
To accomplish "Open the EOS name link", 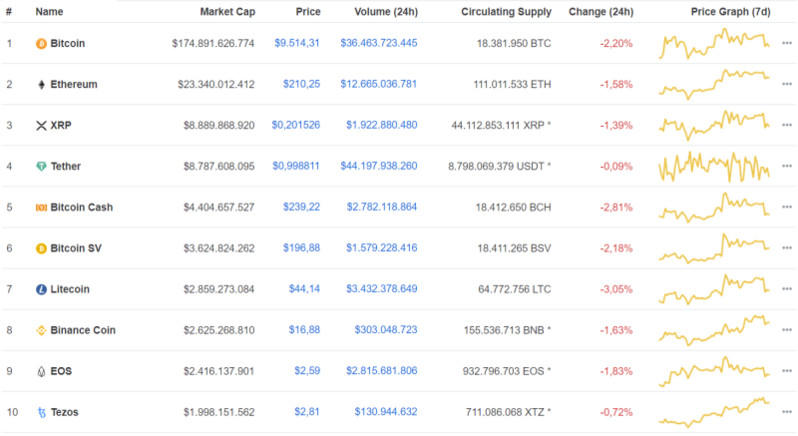I will click(61, 371).
